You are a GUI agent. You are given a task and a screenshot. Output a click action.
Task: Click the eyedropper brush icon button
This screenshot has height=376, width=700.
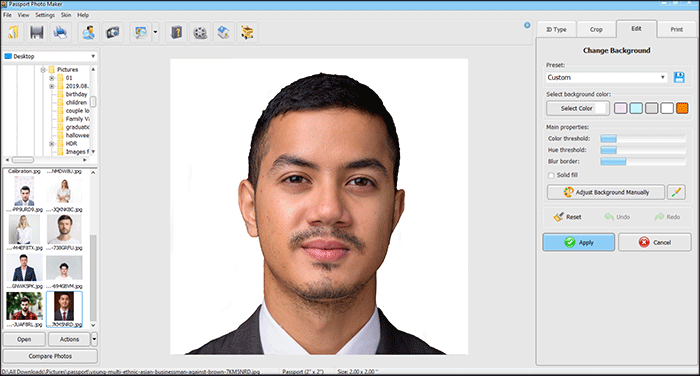tap(676, 192)
